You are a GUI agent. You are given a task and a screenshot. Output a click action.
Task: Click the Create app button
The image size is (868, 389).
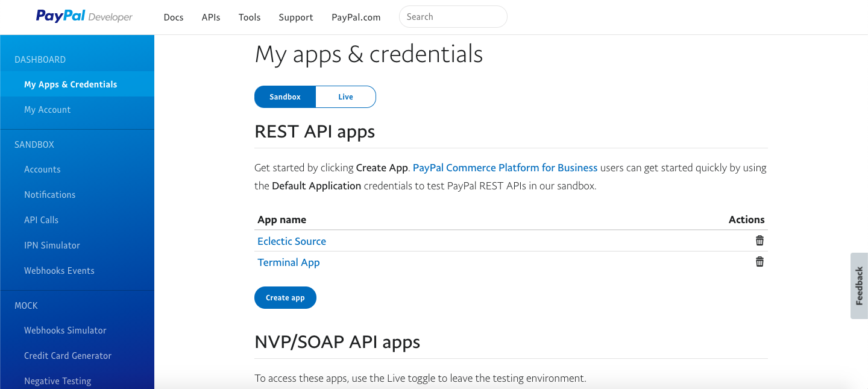(285, 297)
